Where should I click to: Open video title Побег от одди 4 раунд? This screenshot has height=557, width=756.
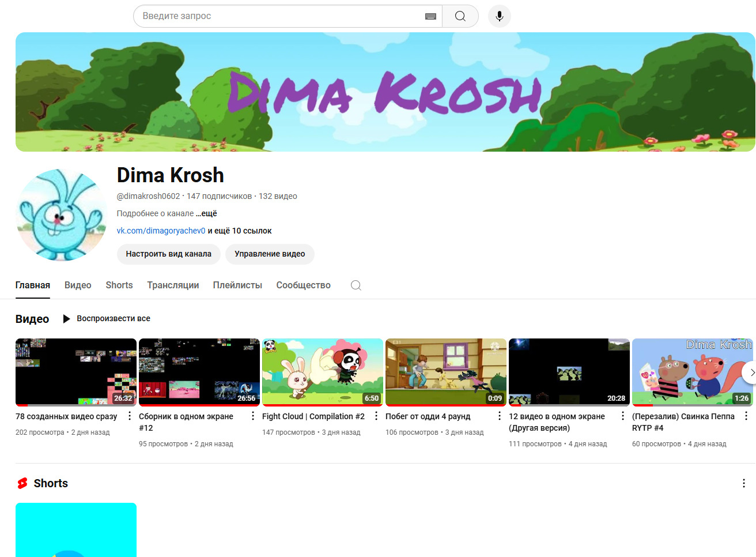point(428,416)
